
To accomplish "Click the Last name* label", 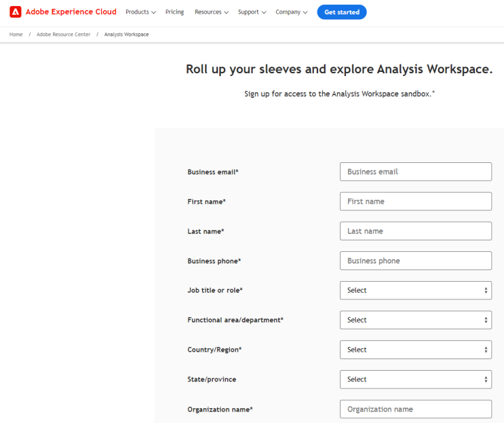I will pos(206,232).
